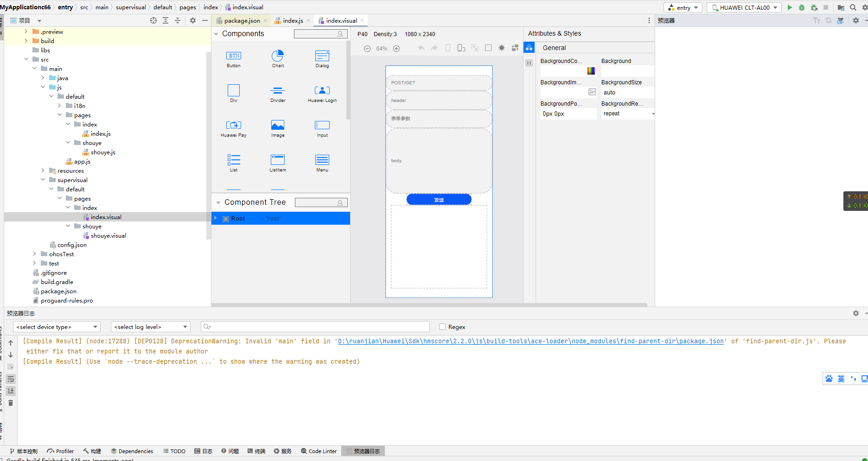Select the POST/GET input on canvas
The image size is (868, 461).
[439, 82]
